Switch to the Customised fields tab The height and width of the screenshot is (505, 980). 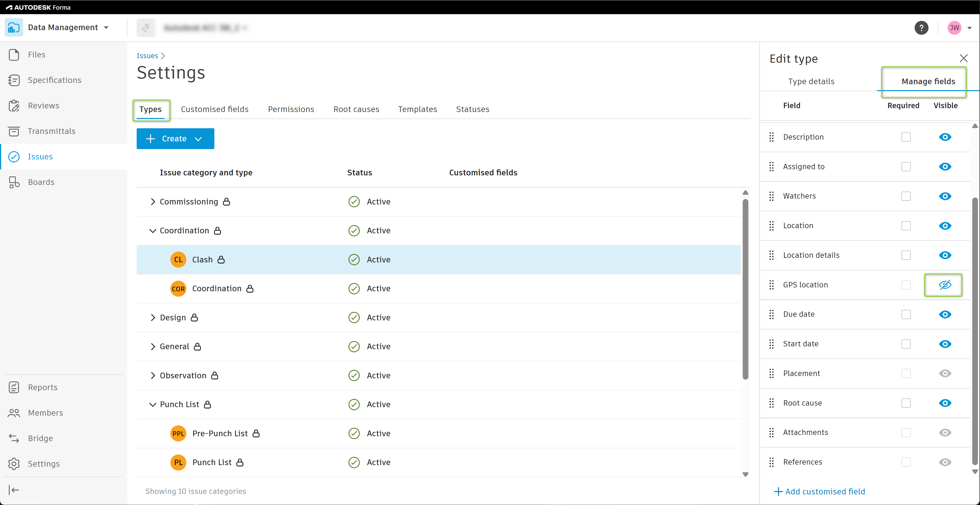pyautogui.click(x=215, y=109)
